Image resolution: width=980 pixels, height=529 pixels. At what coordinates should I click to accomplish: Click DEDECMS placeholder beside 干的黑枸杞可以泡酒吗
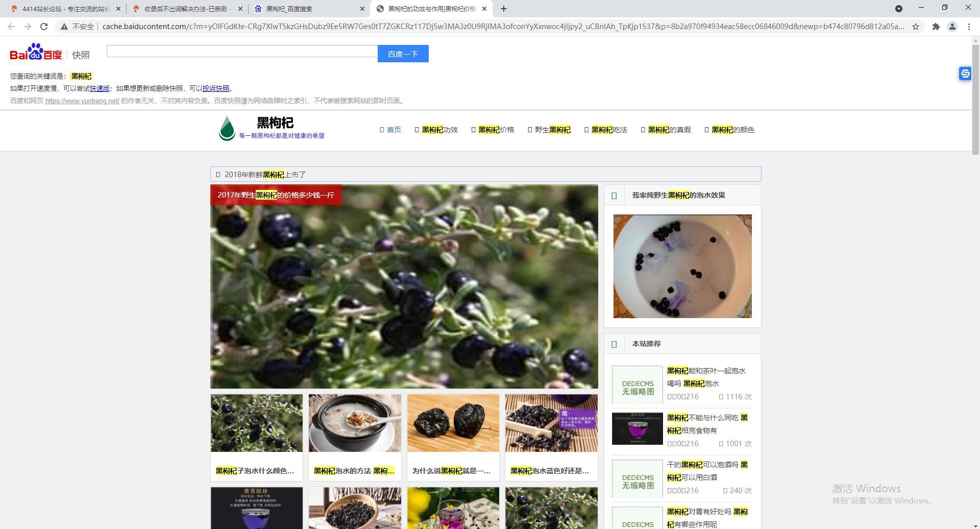pyautogui.click(x=638, y=478)
